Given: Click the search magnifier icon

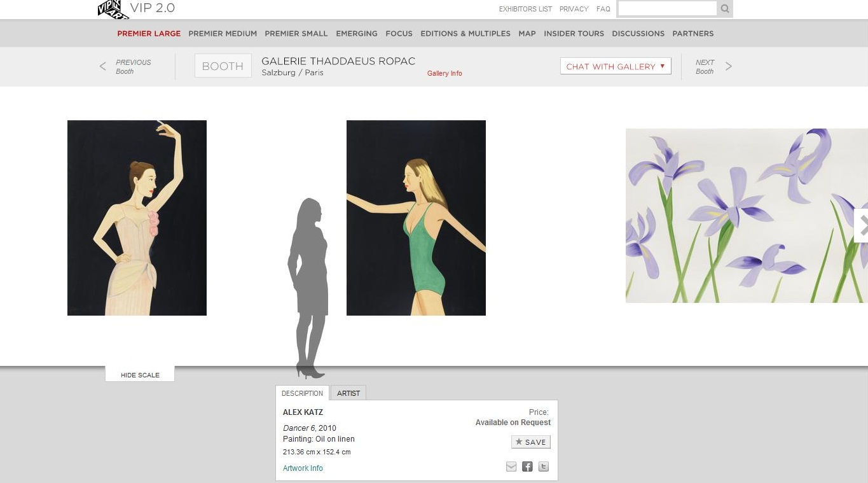Looking at the screenshot, I should click(725, 9).
